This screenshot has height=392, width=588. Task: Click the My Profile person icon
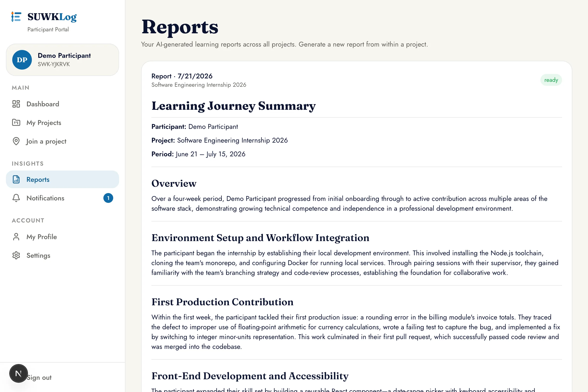16,237
